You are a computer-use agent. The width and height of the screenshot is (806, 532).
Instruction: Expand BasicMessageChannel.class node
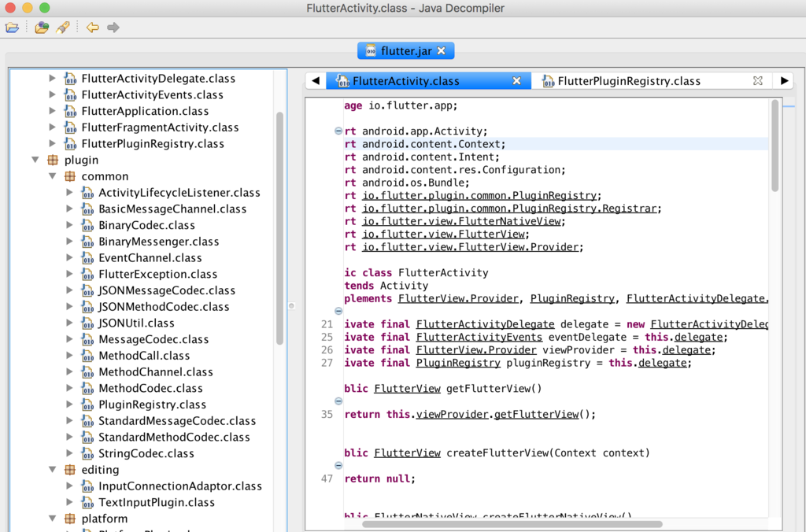(x=69, y=209)
